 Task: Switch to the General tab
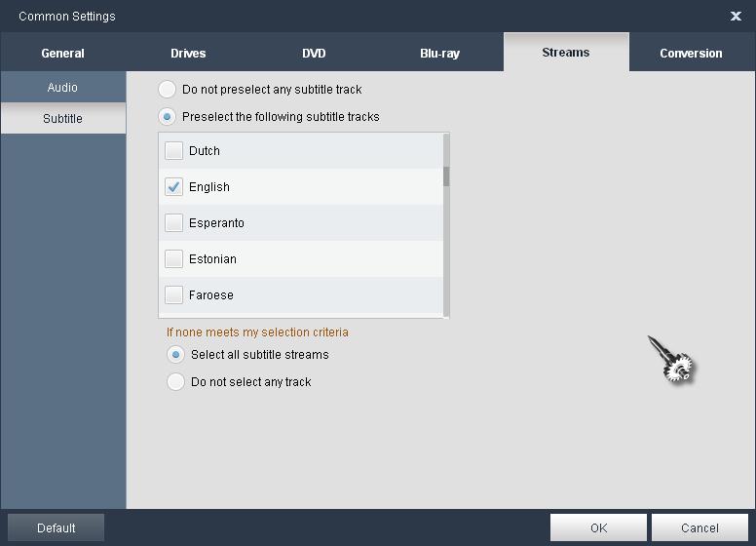click(62, 53)
